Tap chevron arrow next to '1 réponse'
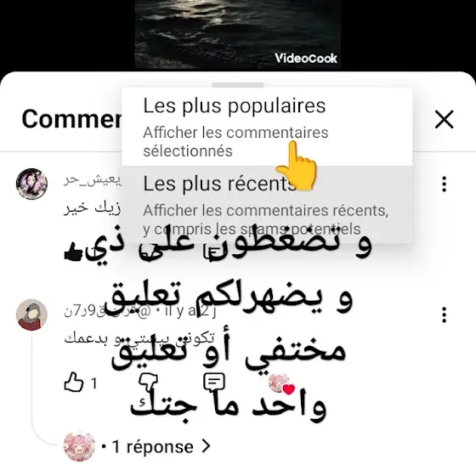476x476 pixels. (x=206, y=446)
